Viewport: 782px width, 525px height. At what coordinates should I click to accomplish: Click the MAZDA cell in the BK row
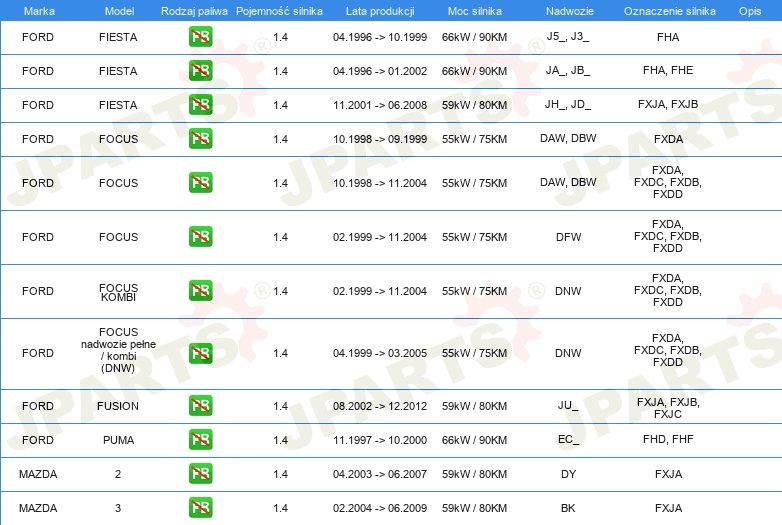(38, 508)
